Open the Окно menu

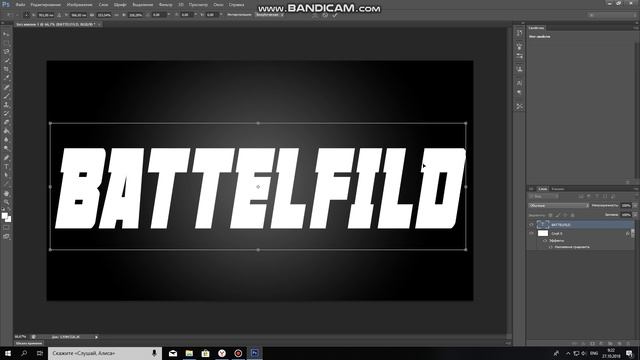click(218, 5)
